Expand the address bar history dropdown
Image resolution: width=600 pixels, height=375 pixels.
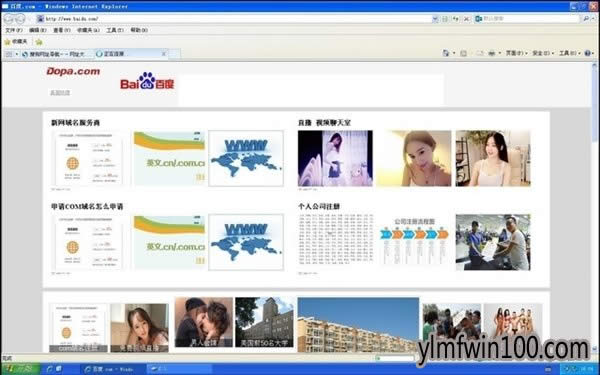[435, 19]
